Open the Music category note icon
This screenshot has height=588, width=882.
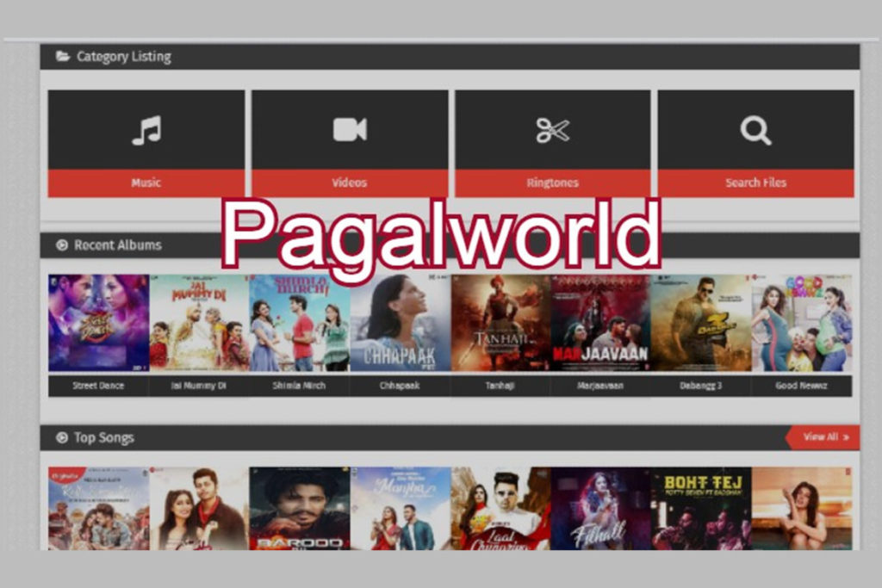tap(146, 130)
